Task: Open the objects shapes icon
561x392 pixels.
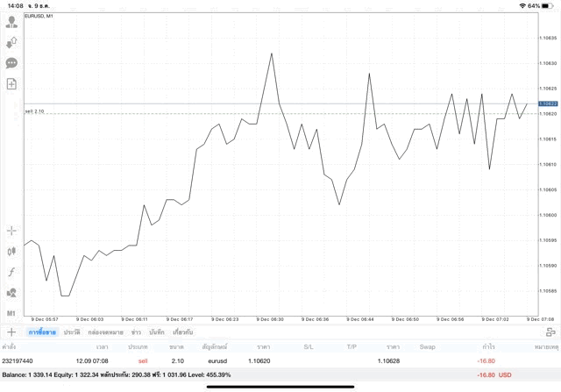Action: (11, 293)
